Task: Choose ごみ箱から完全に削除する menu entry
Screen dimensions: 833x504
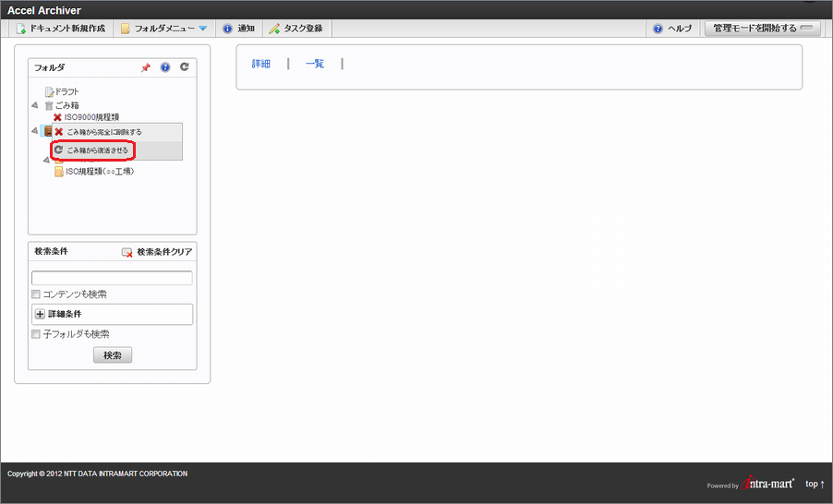Action: (x=117, y=132)
